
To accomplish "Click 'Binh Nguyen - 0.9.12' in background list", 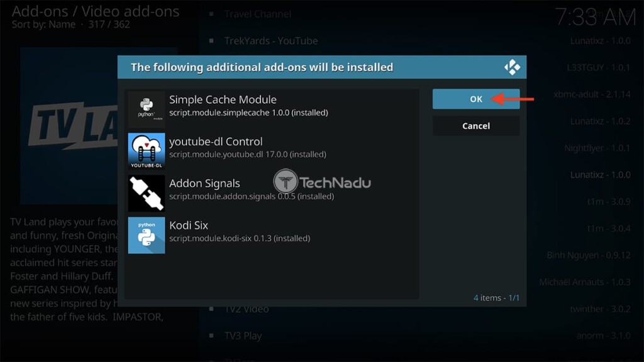I will 589,255.
